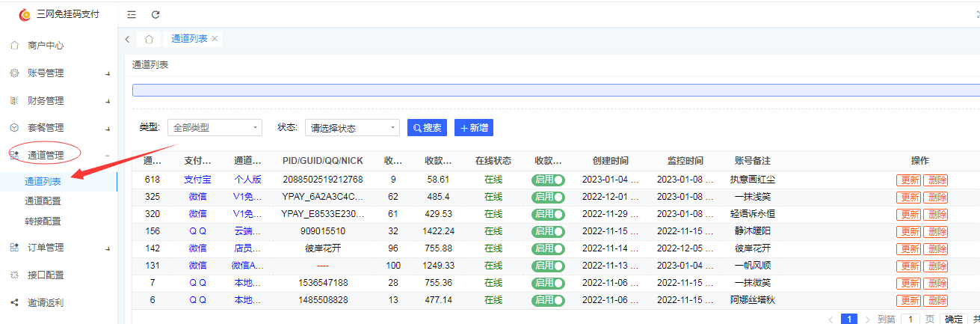Expand the 财务管理 menu arrow
Viewport: 980px width, 324px height.
(x=108, y=101)
